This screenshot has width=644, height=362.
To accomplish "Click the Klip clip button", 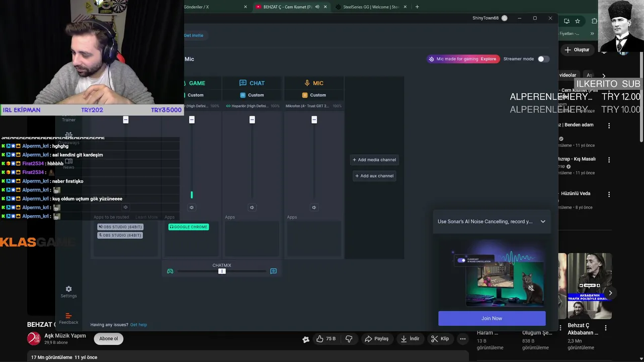I will 440,339.
